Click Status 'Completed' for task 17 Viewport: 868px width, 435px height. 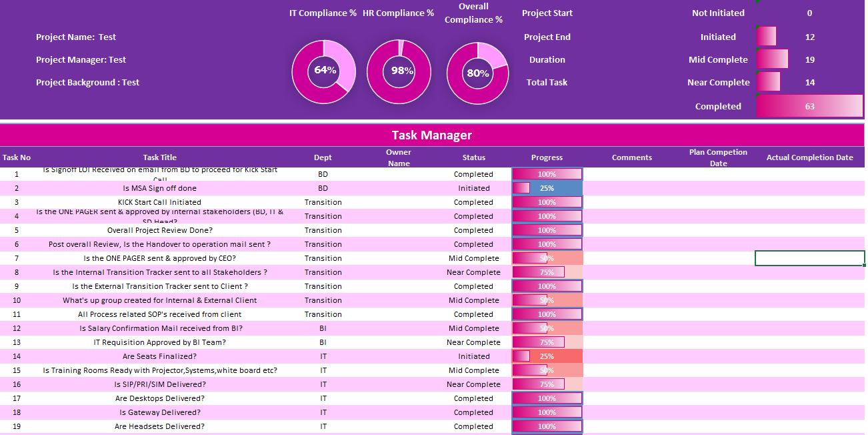[x=474, y=398]
